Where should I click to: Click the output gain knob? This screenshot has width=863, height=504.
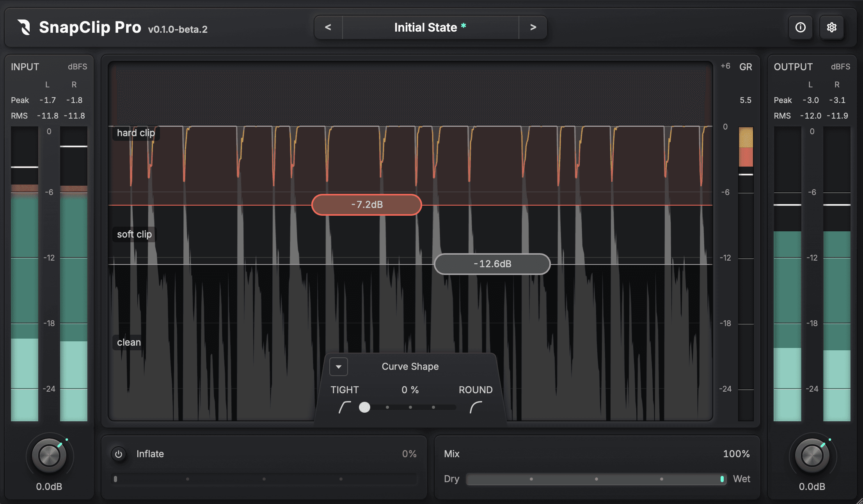click(812, 455)
